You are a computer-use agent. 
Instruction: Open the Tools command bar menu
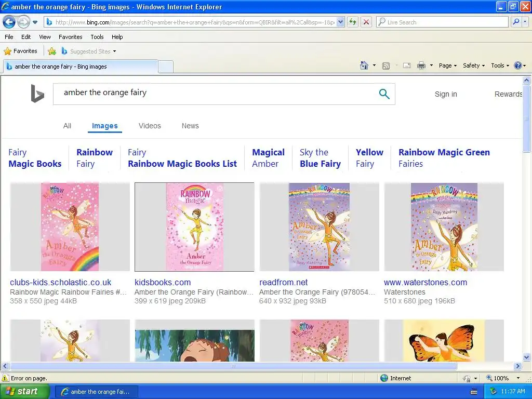[500, 65]
